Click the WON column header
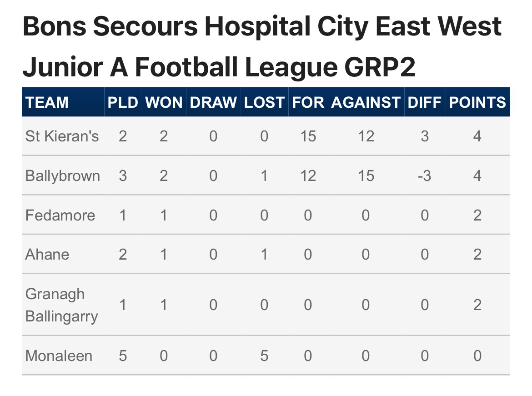 point(164,102)
